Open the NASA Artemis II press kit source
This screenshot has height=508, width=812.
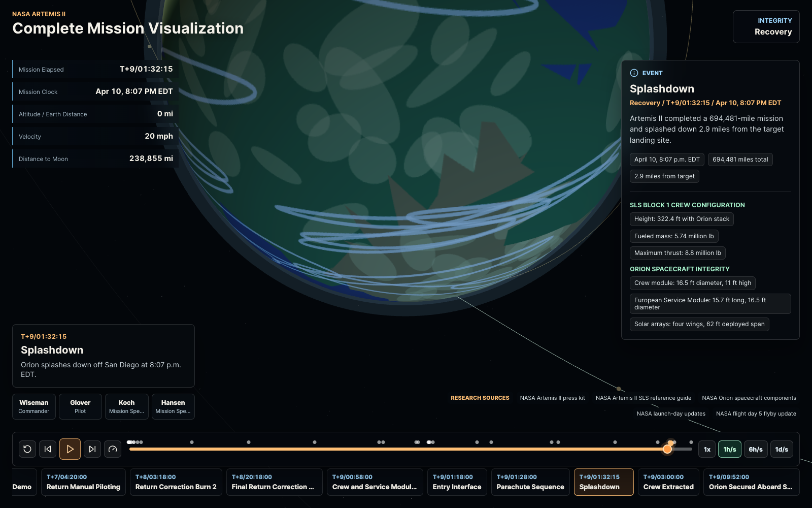[x=552, y=398]
